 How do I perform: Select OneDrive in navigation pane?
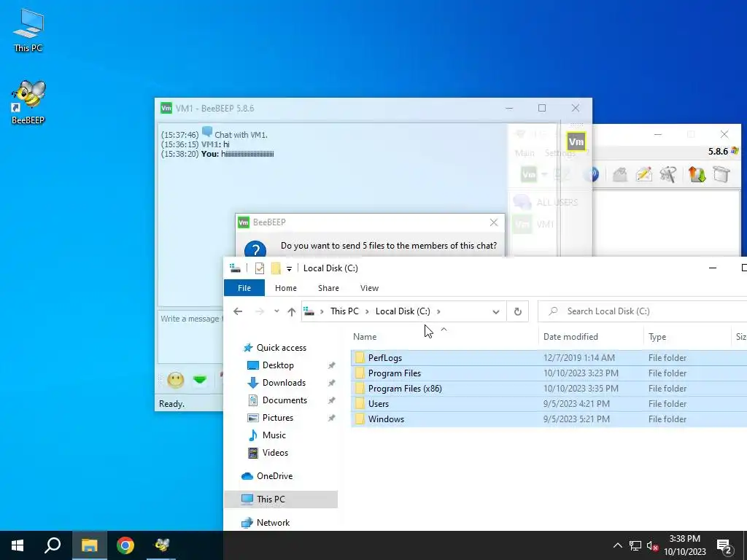(x=274, y=476)
